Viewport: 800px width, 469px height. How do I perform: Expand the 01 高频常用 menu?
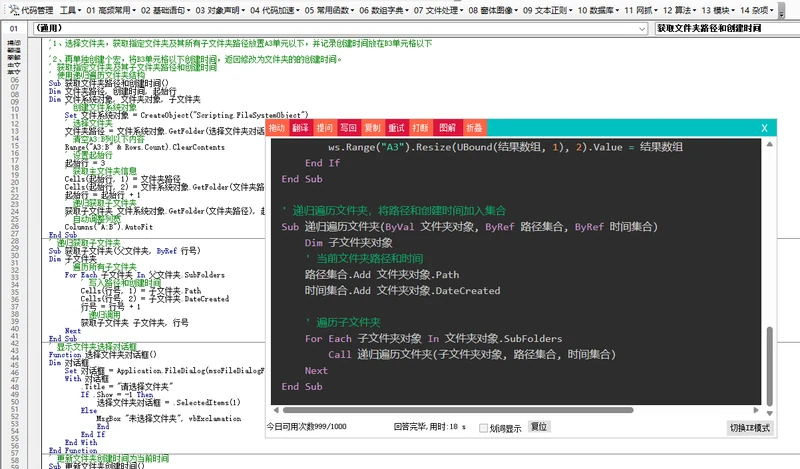(x=111, y=10)
